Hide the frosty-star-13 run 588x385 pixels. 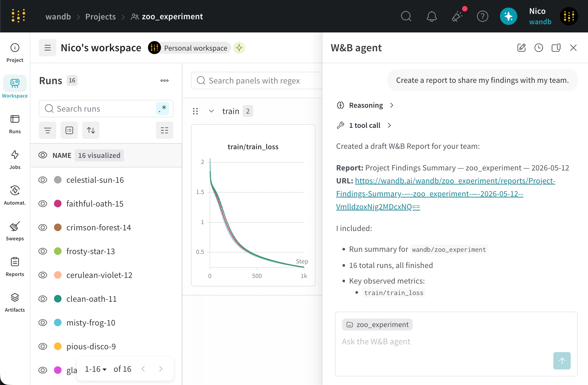pyautogui.click(x=42, y=251)
